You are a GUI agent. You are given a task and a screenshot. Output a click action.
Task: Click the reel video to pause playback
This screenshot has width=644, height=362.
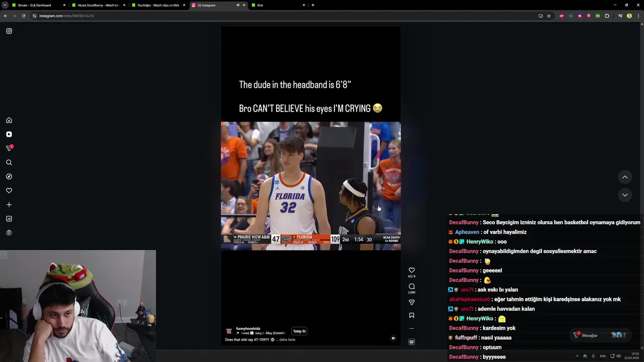click(x=310, y=186)
